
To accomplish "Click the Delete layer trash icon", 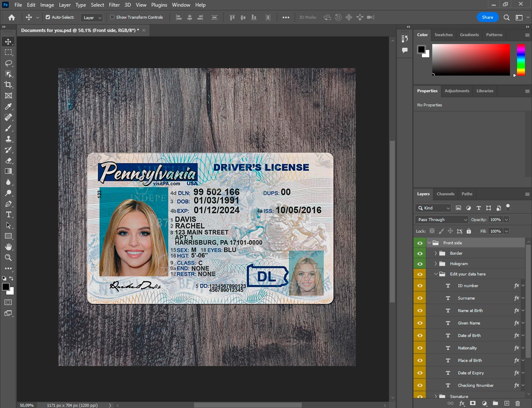I will (517, 403).
